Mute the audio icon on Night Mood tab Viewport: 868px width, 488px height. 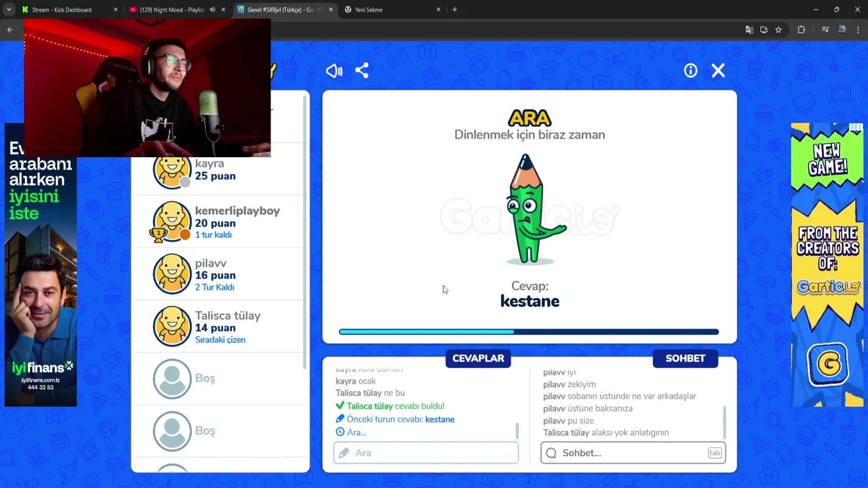tap(212, 9)
